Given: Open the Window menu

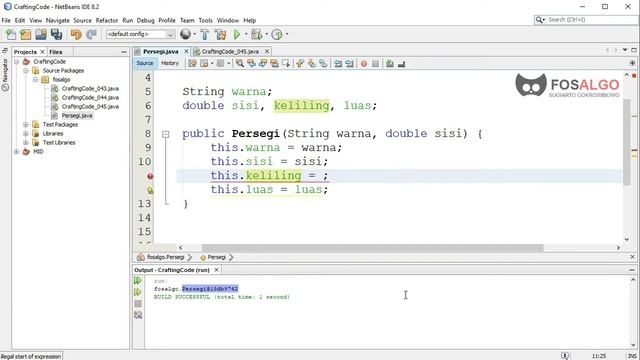Looking at the screenshot, I should point(228,20).
